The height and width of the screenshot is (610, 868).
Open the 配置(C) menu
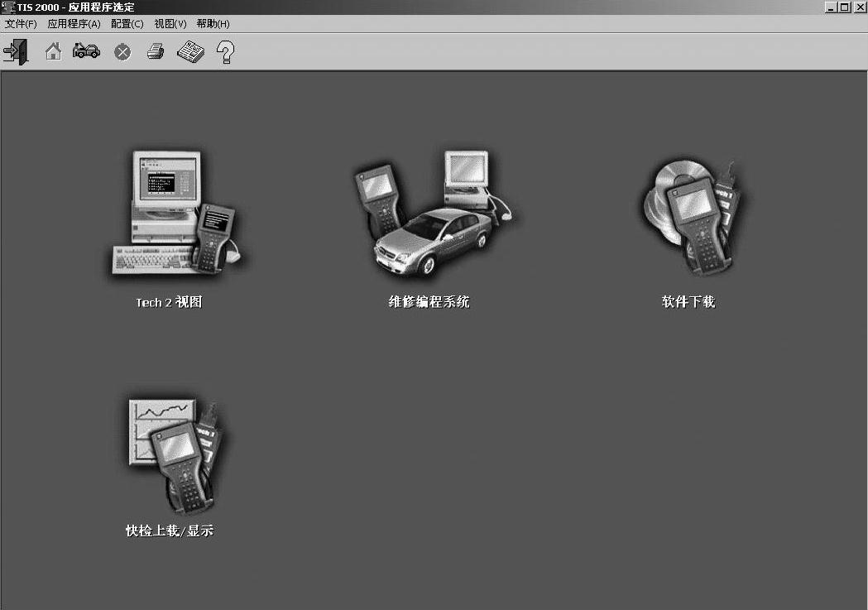[127, 24]
